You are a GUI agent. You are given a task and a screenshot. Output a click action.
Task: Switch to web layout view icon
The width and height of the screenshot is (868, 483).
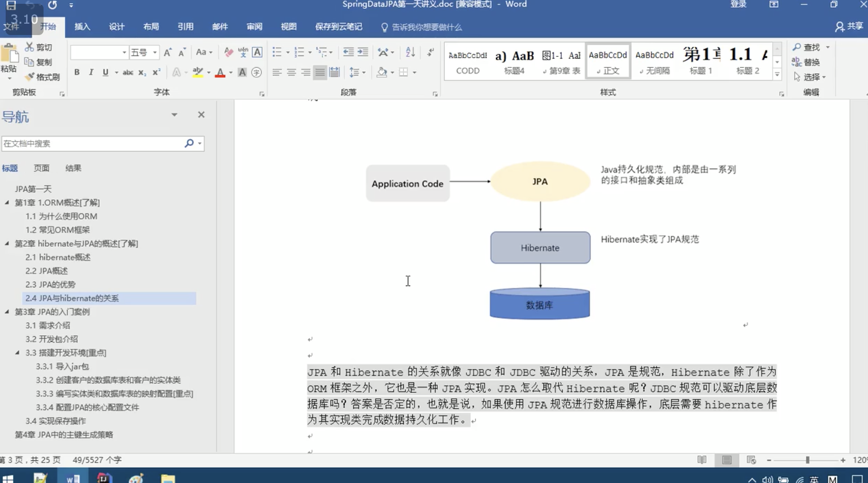[x=751, y=460]
